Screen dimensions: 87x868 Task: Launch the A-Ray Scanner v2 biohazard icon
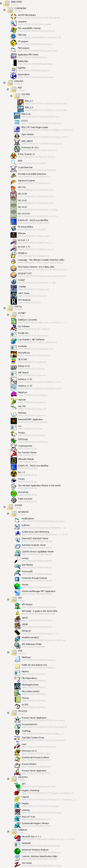point(13,155)
